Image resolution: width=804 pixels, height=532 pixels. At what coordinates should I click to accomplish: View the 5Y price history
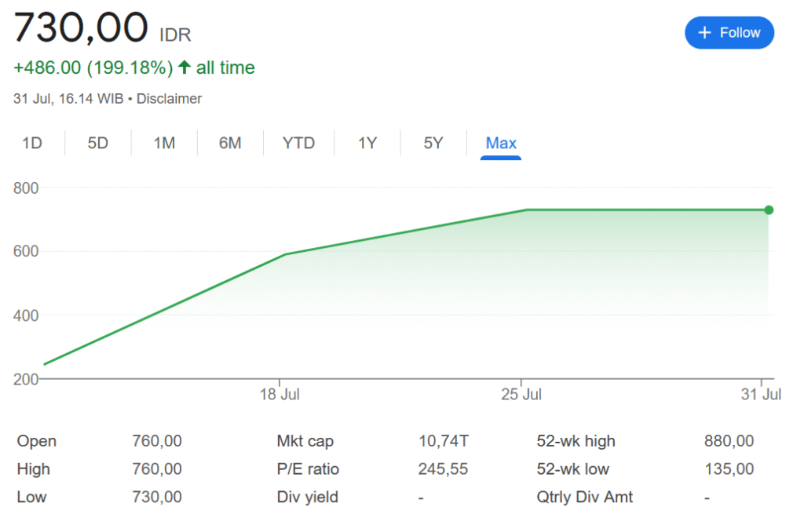tap(433, 143)
